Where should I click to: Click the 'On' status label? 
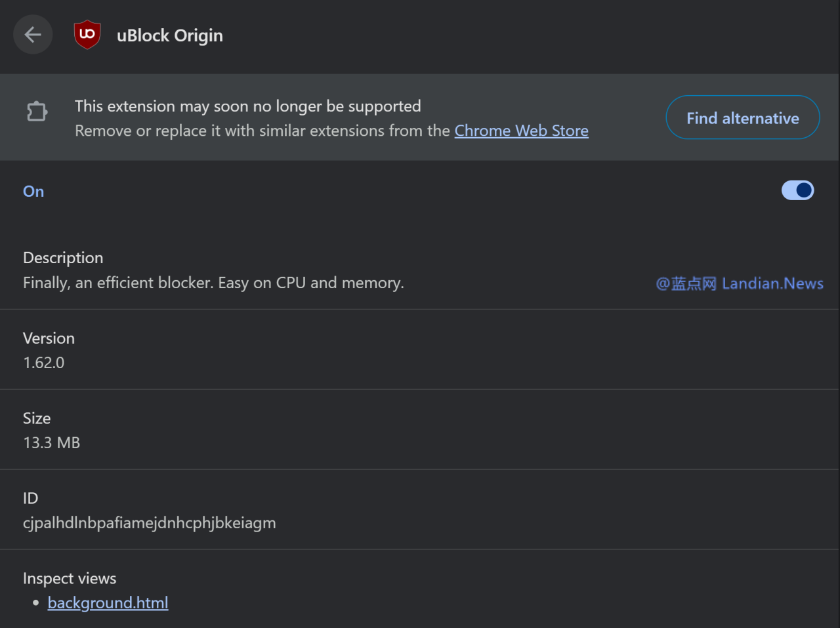point(33,191)
